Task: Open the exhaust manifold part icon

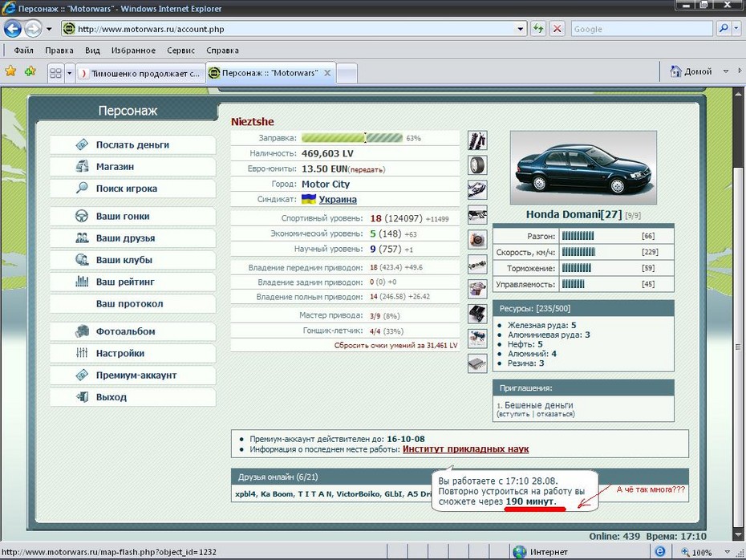Action: tap(477, 190)
